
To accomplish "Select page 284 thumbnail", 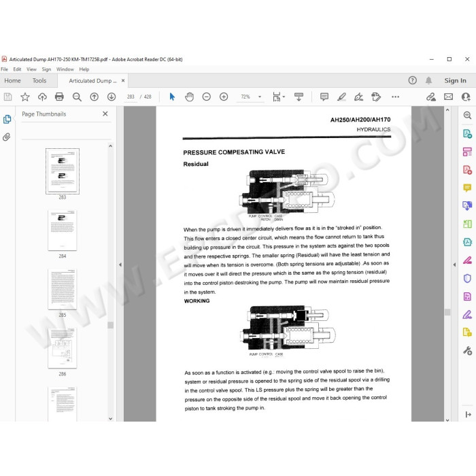I will 63,230.
